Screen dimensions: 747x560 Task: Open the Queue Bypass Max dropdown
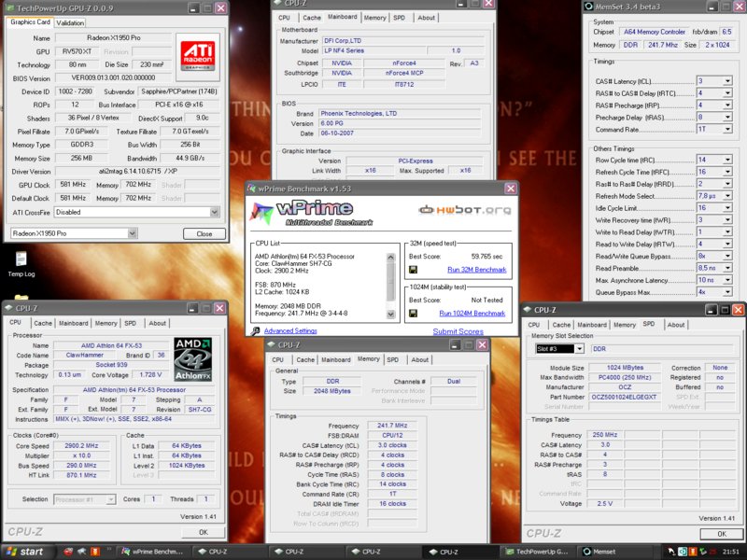pos(727,292)
